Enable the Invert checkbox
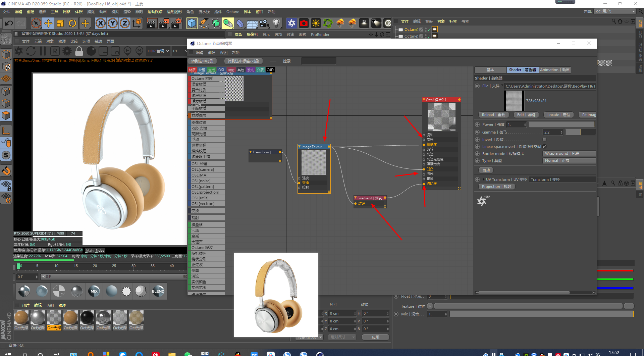 [544, 140]
